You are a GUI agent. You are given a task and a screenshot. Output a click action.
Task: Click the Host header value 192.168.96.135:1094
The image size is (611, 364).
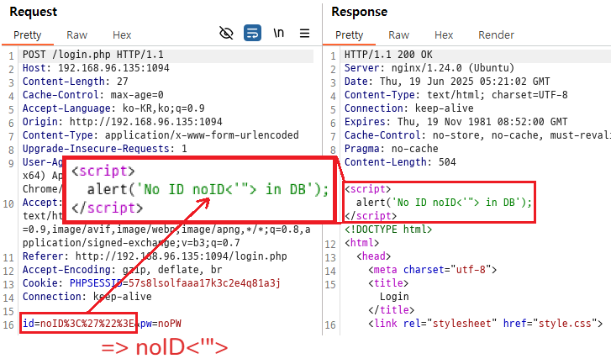[x=113, y=68]
